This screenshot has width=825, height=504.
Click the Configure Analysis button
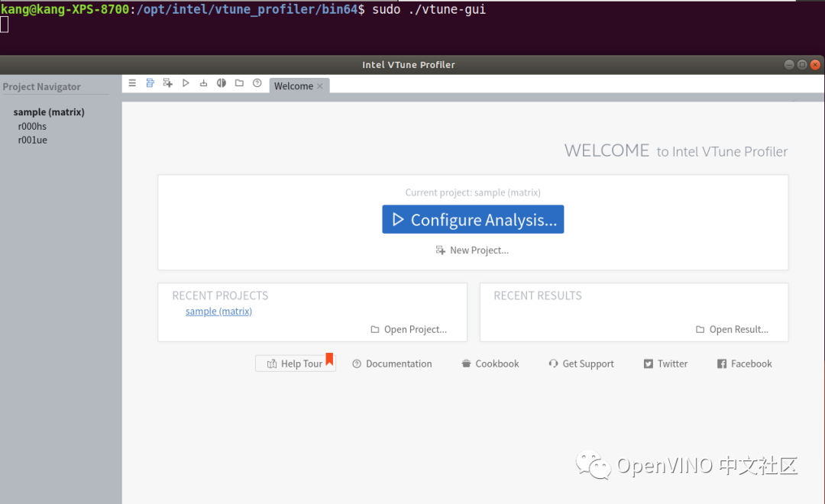[473, 219]
